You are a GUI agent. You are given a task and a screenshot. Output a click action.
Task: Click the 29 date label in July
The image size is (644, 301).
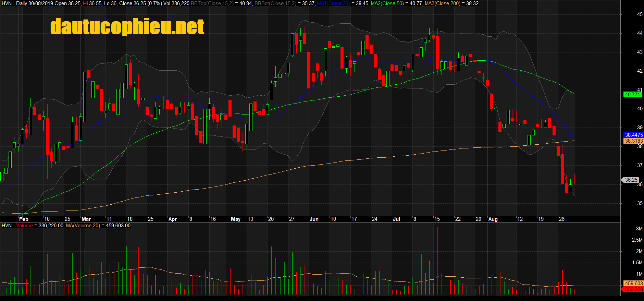point(479,219)
